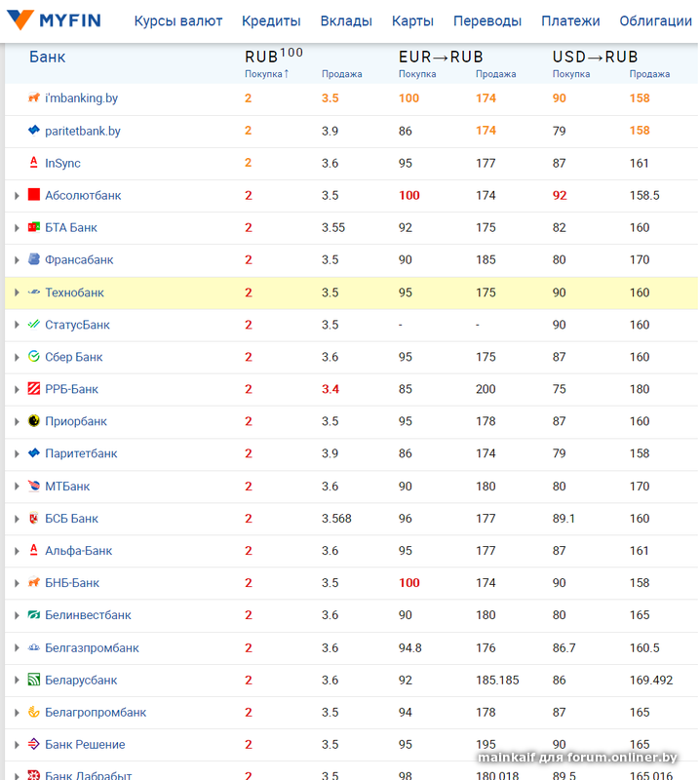
Task: Open the Курсы валют menu
Action: point(178,20)
